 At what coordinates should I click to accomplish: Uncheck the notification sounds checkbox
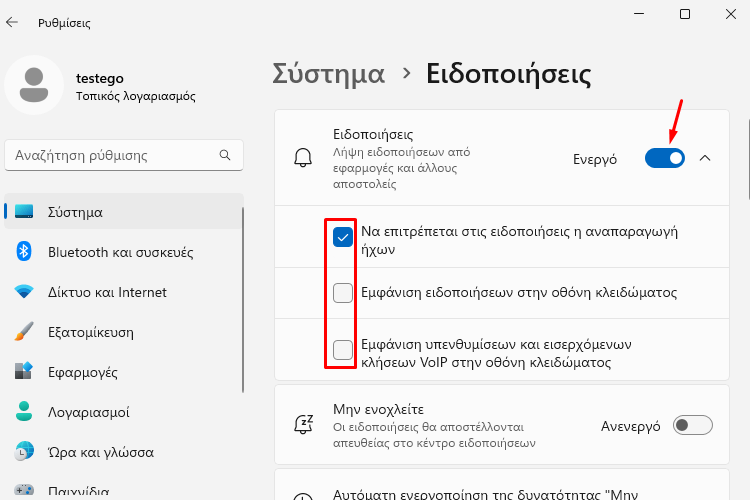(343, 237)
